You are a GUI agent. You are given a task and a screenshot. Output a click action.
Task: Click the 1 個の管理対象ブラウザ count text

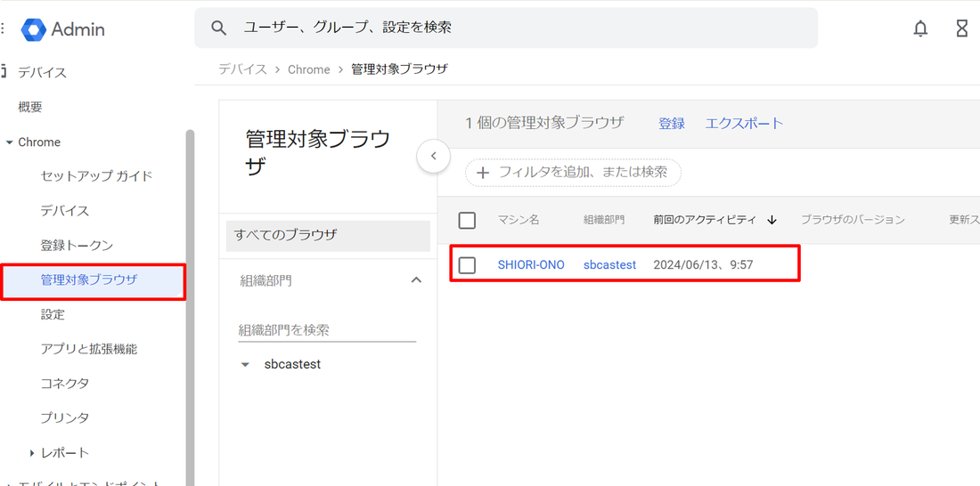coord(544,123)
